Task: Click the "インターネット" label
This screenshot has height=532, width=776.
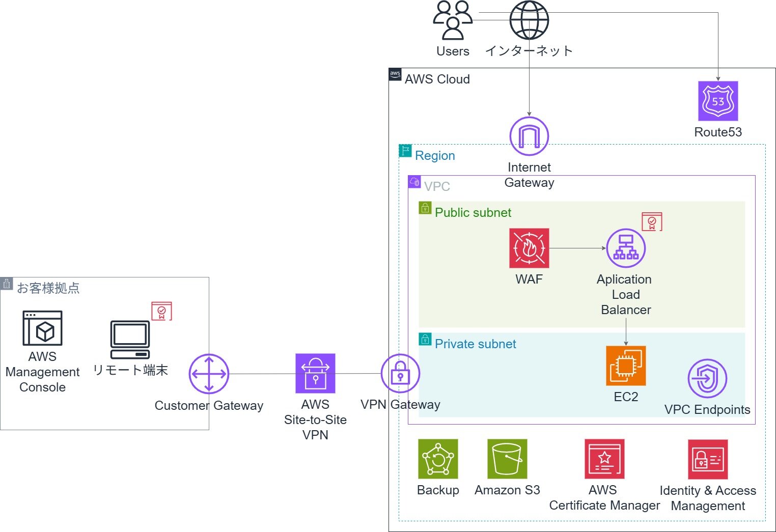Action: click(529, 51)
